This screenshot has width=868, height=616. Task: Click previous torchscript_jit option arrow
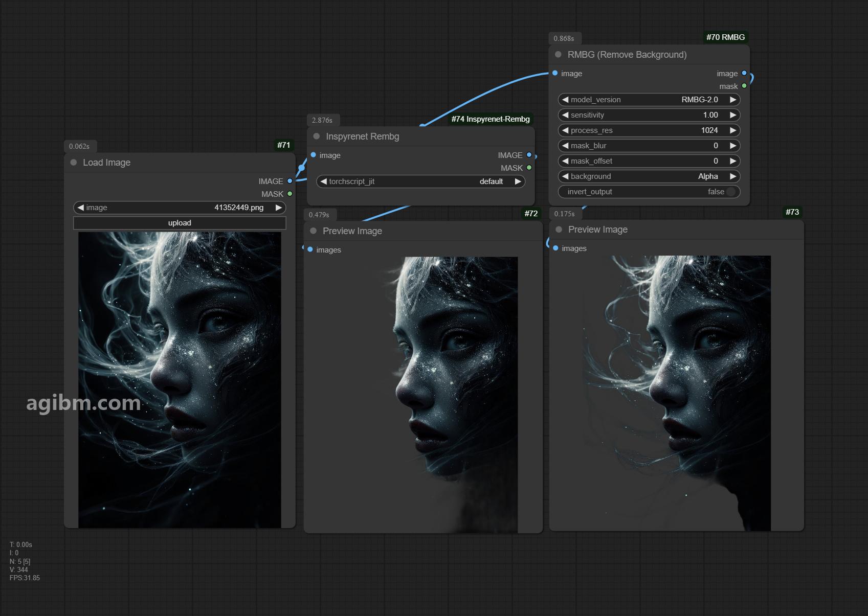pyautogui.click(x=323, y=181)
